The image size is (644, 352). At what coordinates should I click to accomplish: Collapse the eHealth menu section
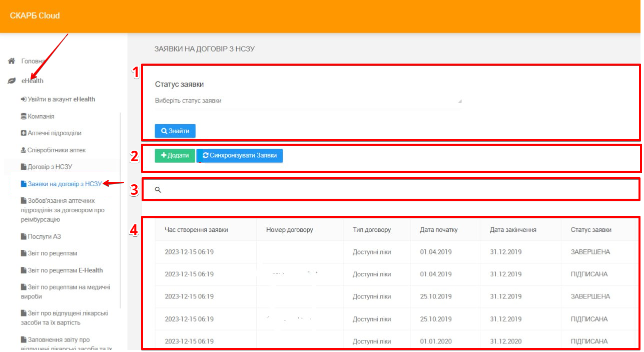point(33,81)
